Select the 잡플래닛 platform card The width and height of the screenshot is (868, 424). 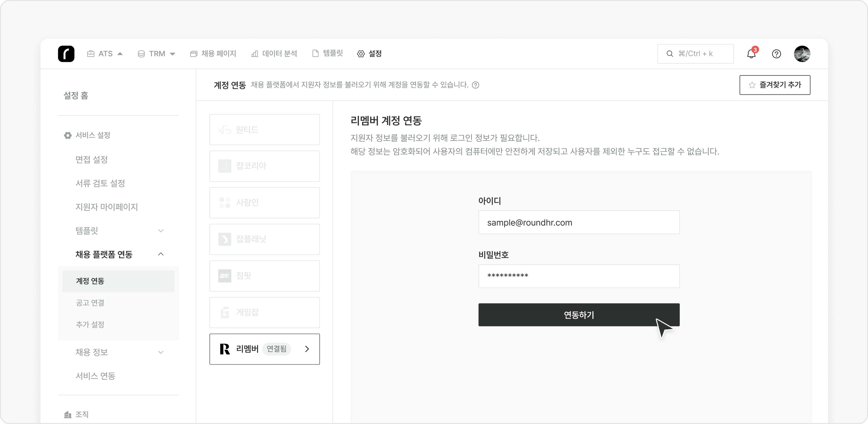coord(264,239)
